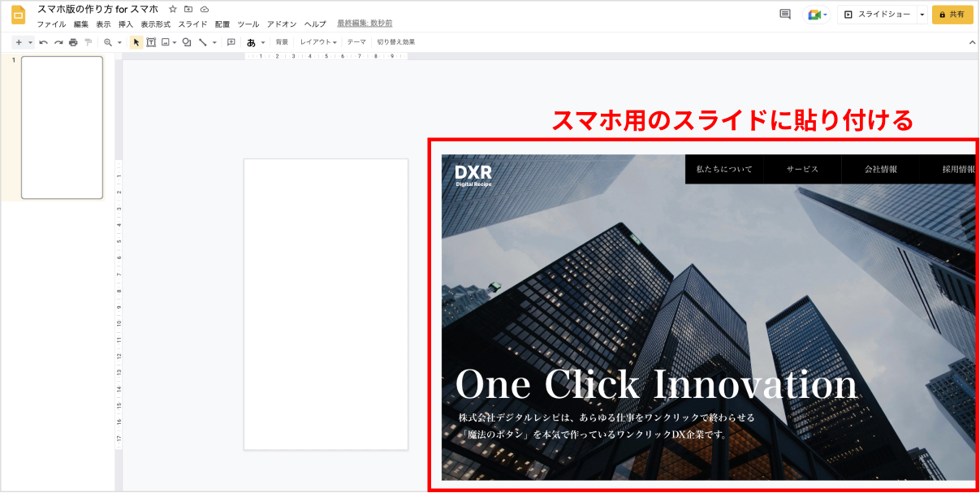Image resolution: width=980 pixels, height=493 pixels.
Task: Collapse the menus with the up chevron
Action: 970,42
